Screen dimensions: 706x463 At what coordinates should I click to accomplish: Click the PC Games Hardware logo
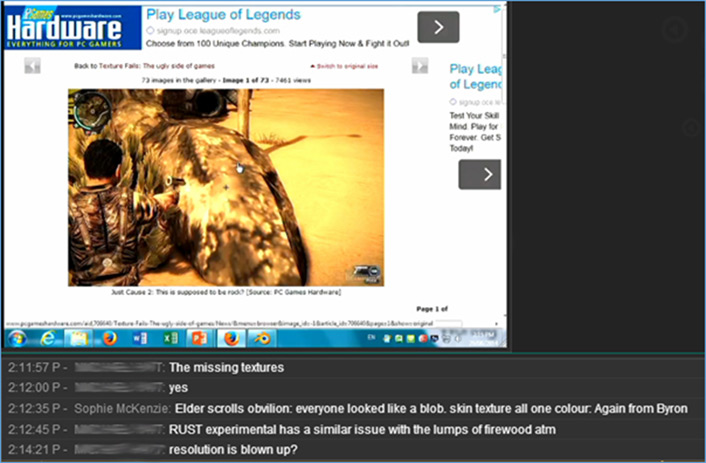72,28
